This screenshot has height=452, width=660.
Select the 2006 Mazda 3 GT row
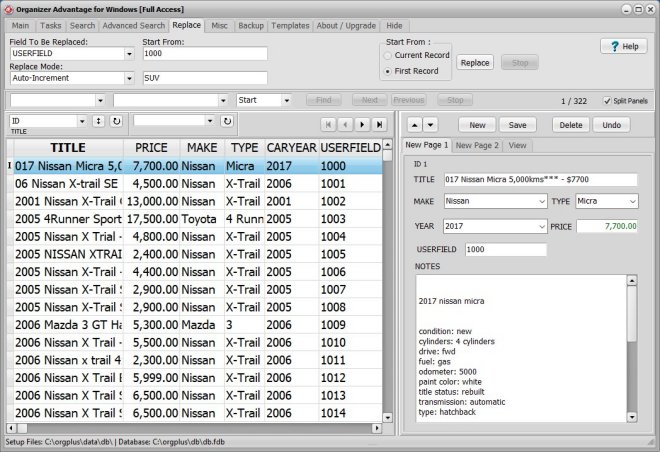click(198, 325)
